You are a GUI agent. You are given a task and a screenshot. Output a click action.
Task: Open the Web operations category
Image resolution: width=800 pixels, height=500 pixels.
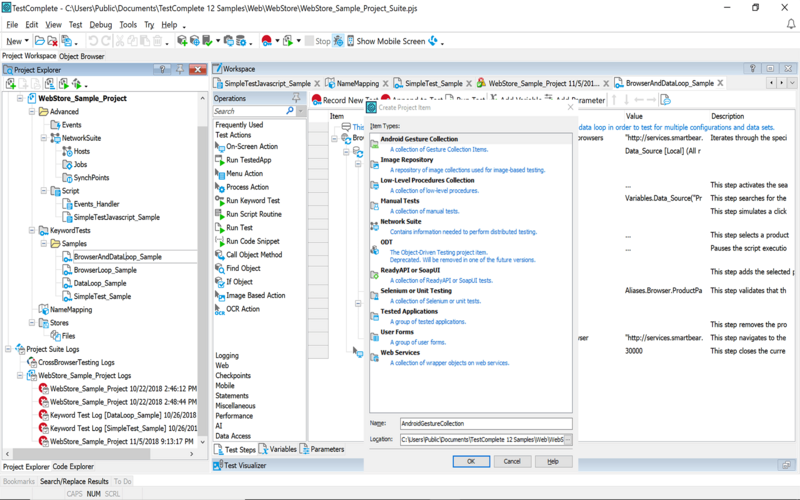(222, 365)
